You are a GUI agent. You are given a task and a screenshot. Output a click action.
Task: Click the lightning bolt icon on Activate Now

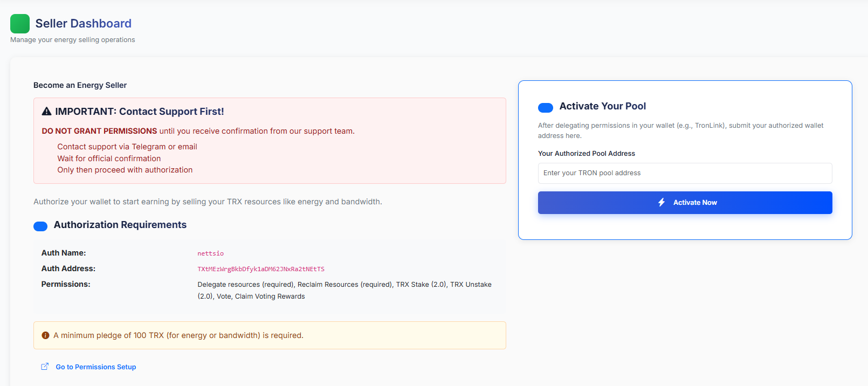coord(662,203)
